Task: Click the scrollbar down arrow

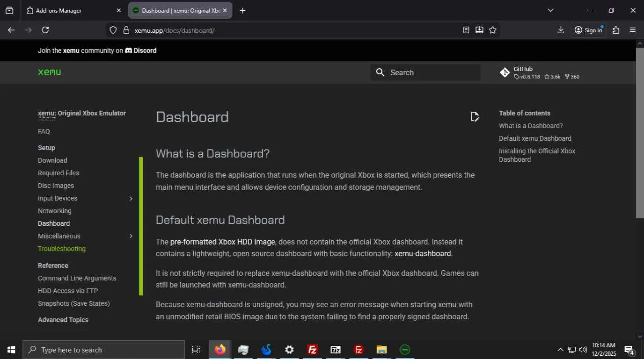Action: coord(640,336)
